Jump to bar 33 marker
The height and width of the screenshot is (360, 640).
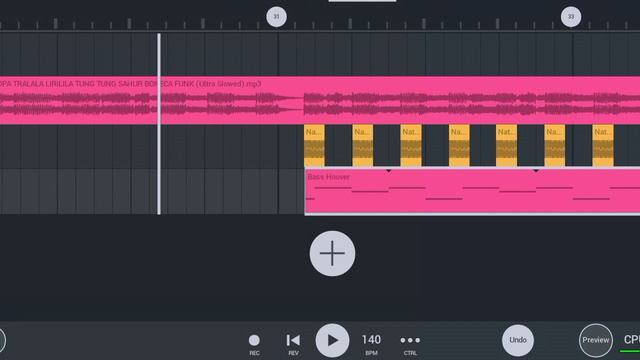tap(571, 17)
